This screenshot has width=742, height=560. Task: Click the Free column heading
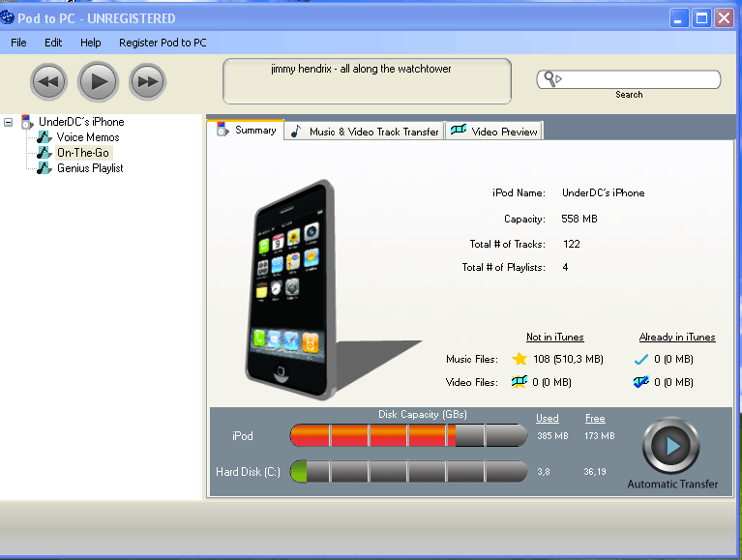pyautogui.click(x=595, y=419)
